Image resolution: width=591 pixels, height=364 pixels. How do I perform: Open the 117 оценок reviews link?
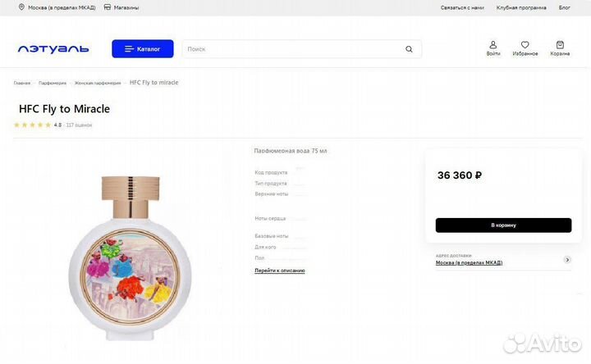coord(79,125)
